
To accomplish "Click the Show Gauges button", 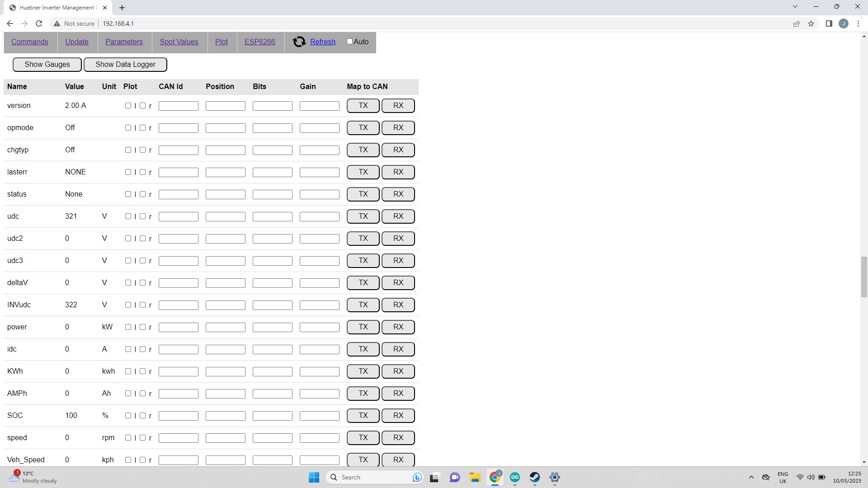I will click(47, 64).
